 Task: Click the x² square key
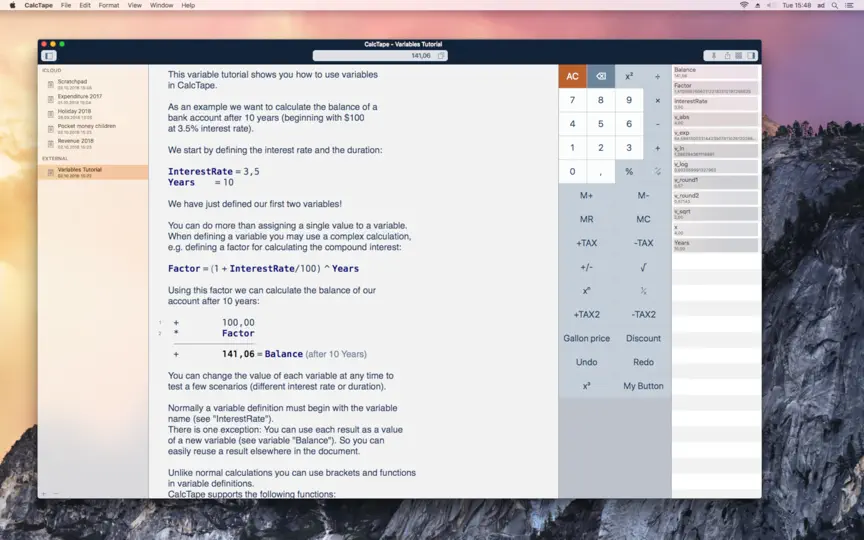pos(629,77)
